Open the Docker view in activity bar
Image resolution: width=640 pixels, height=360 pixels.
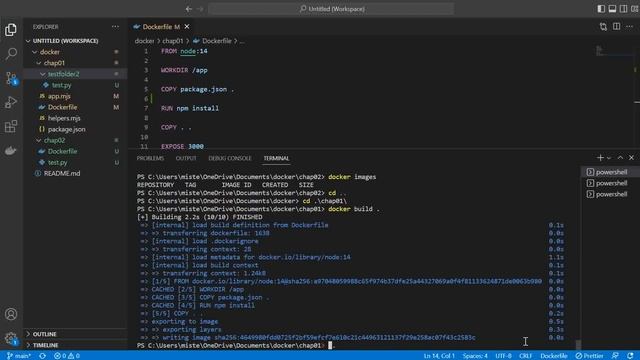(11, 151)
